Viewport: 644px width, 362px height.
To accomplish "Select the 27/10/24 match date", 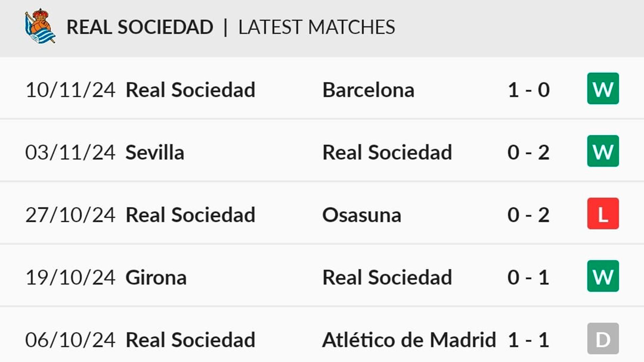I will (70, 215).
